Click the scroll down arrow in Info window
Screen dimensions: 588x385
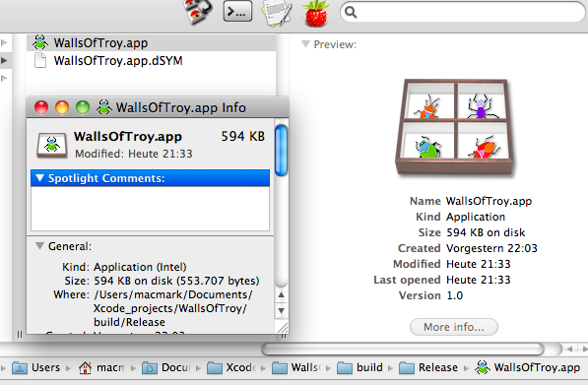(x=282, y=311)
